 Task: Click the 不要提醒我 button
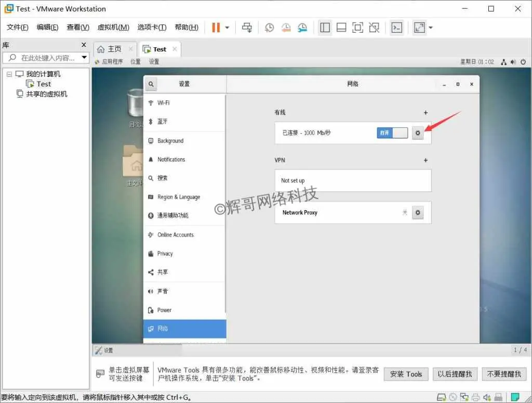[x=504, y=374]
